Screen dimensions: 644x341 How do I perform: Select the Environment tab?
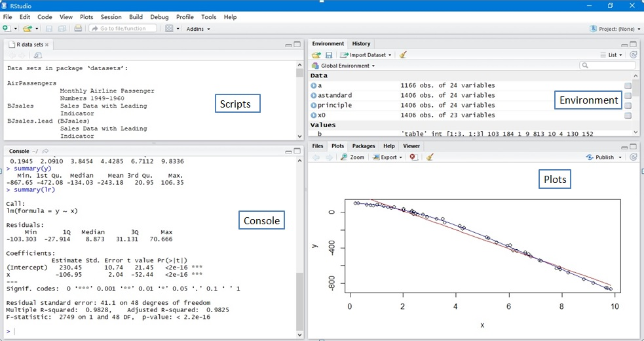(328, 43)
